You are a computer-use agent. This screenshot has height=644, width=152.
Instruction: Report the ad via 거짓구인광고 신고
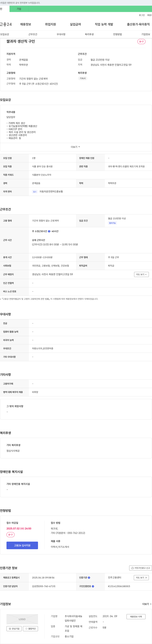(x=140, y=568)
